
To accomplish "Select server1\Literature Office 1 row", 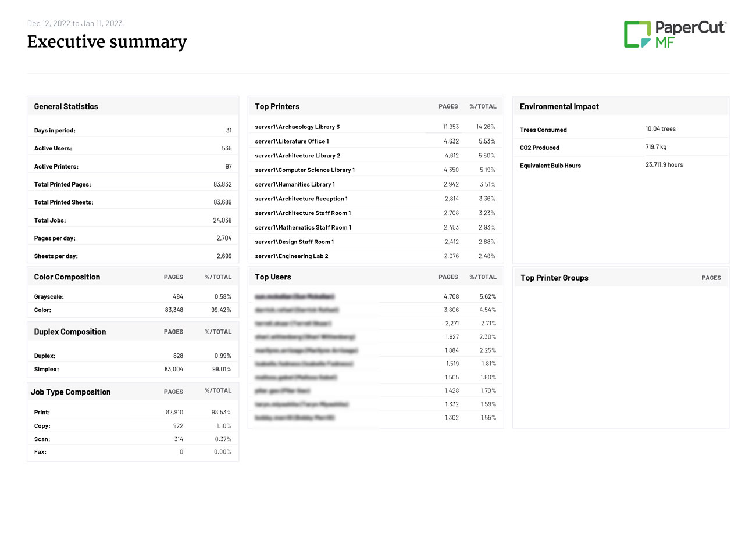I will tap(376, 141).
